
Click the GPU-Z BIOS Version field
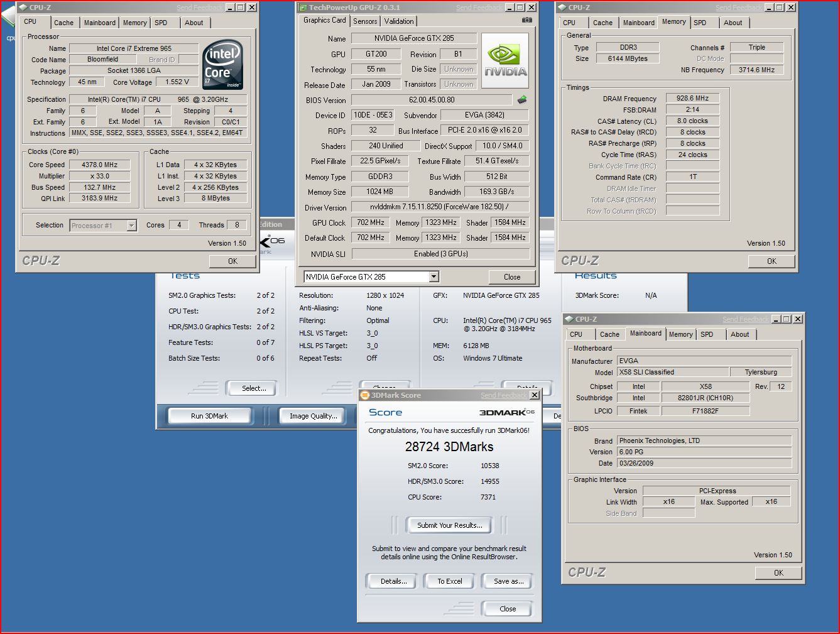pyautogui.click(x=432, y=100)
